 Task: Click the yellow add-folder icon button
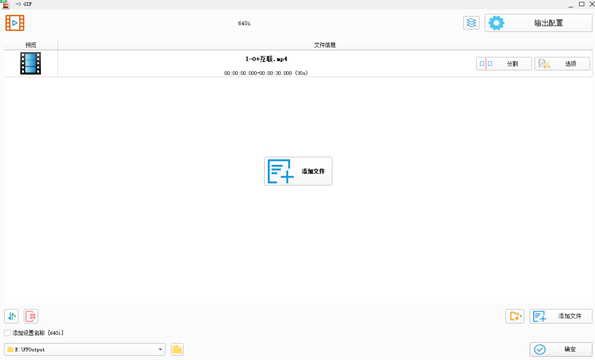click(x=515, y=316)
